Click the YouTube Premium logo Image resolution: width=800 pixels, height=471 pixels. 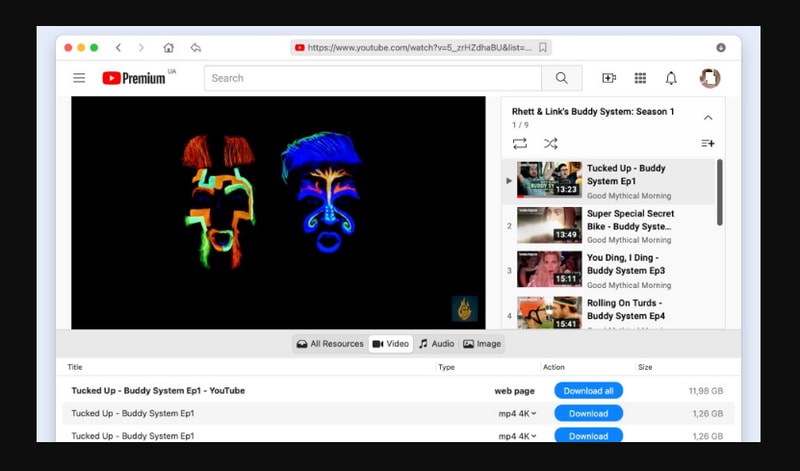134,78
